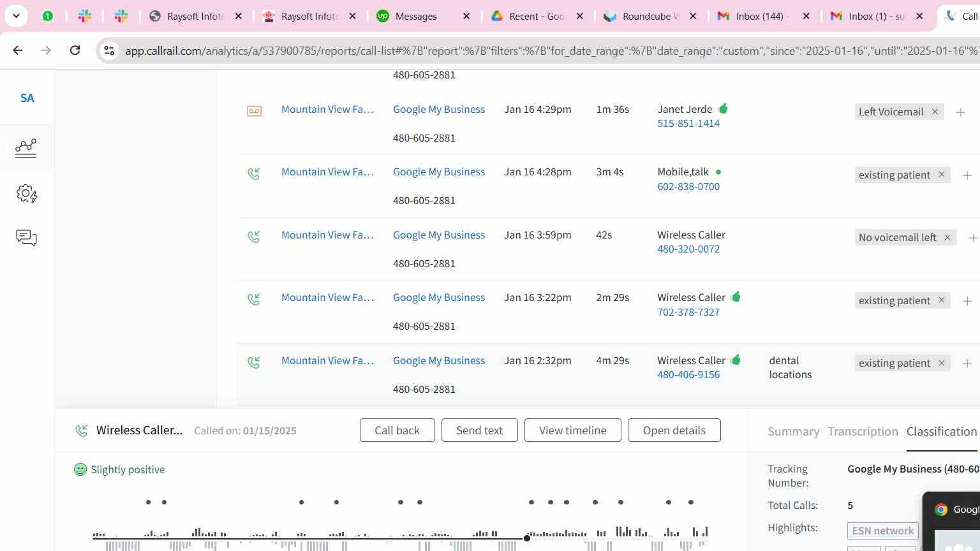980x551 pixels.
Task: Open phone number 480-406-9156
Action: click(688, 375)
